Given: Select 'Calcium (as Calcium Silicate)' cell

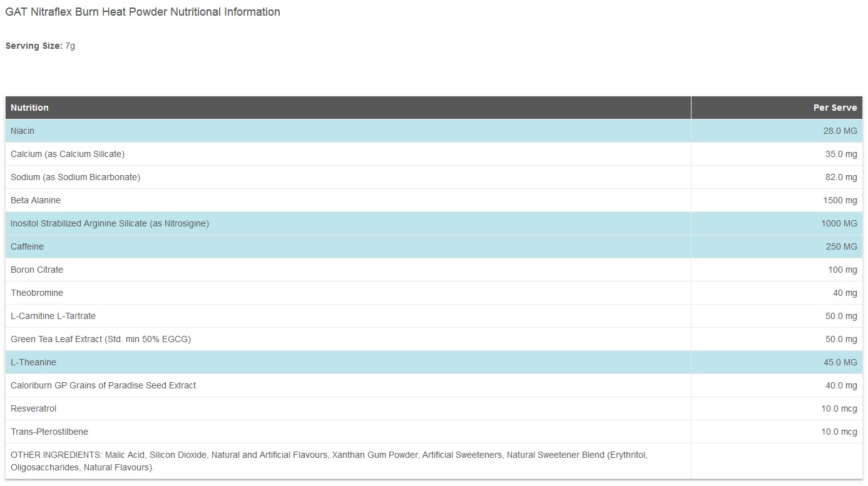Looking at the screenshot, I should pos(348,154).
